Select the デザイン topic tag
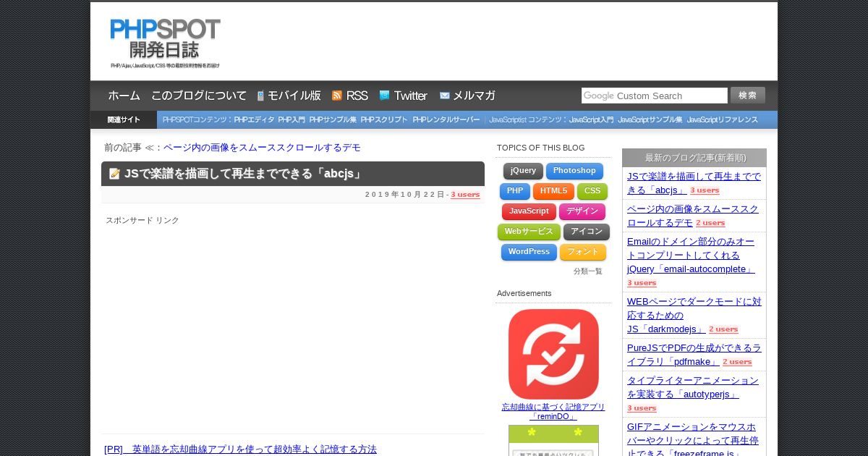 click(x=582, y=211)
